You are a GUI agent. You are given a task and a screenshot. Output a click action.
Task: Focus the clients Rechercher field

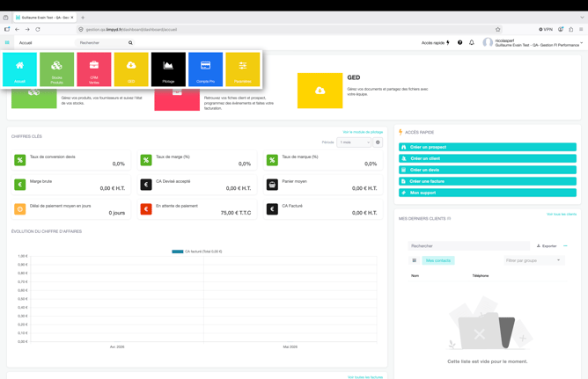(469, 246)
